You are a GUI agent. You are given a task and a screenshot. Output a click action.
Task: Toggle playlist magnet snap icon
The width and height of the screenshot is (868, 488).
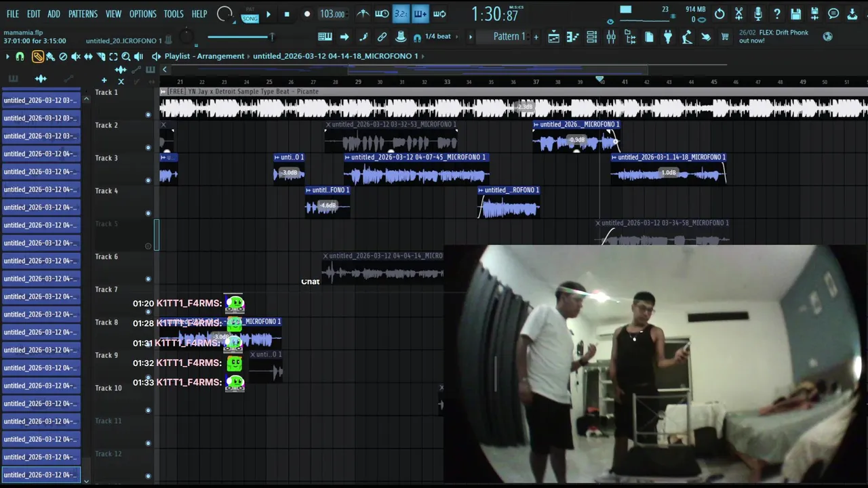(x=20, y=56)
